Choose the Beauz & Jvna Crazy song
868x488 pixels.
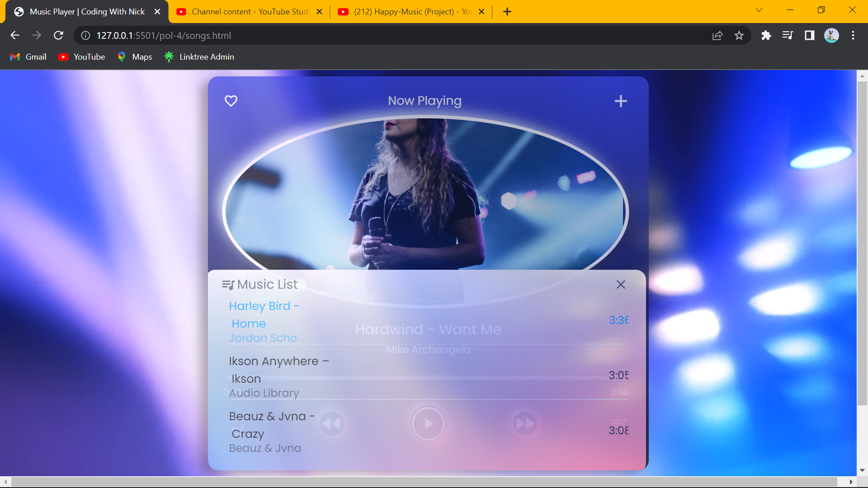point(272,425)
